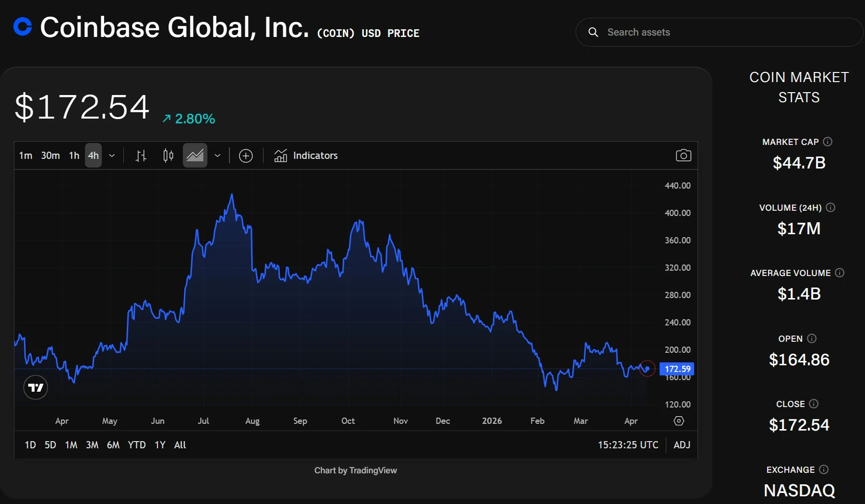The image size is (865, 504).
Task: Click the Search assets input field
Action: [x=720, y=32]
